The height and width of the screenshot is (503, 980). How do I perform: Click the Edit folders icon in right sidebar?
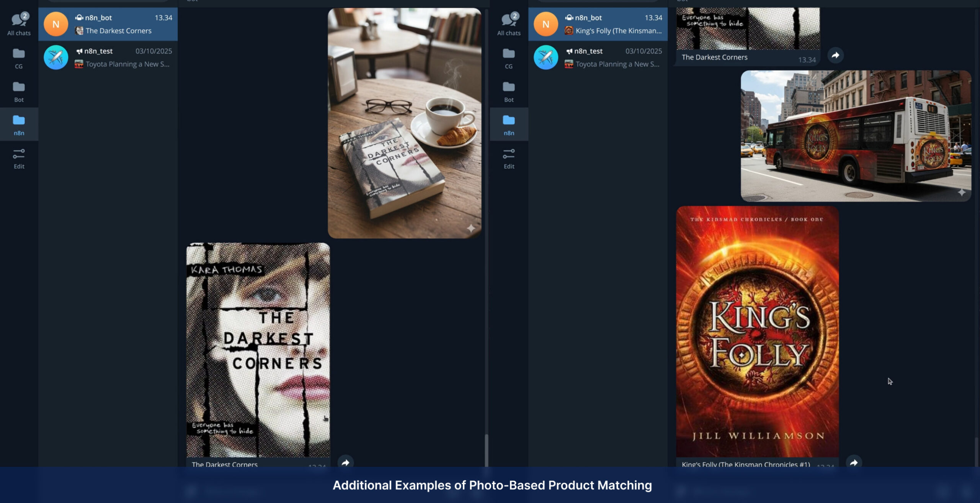click(x=509, y=158)
